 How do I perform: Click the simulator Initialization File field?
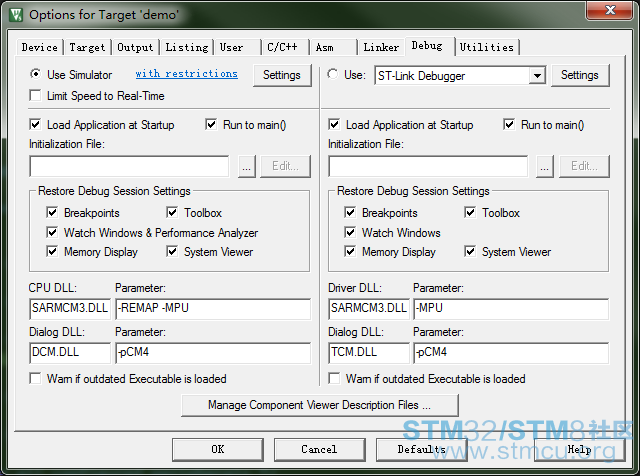pyautogui.click(x=129, y=166)
